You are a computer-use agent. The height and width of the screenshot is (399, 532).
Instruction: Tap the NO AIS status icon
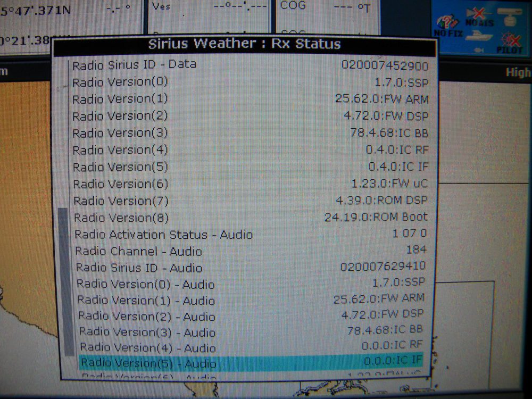(x=479, y=18)
